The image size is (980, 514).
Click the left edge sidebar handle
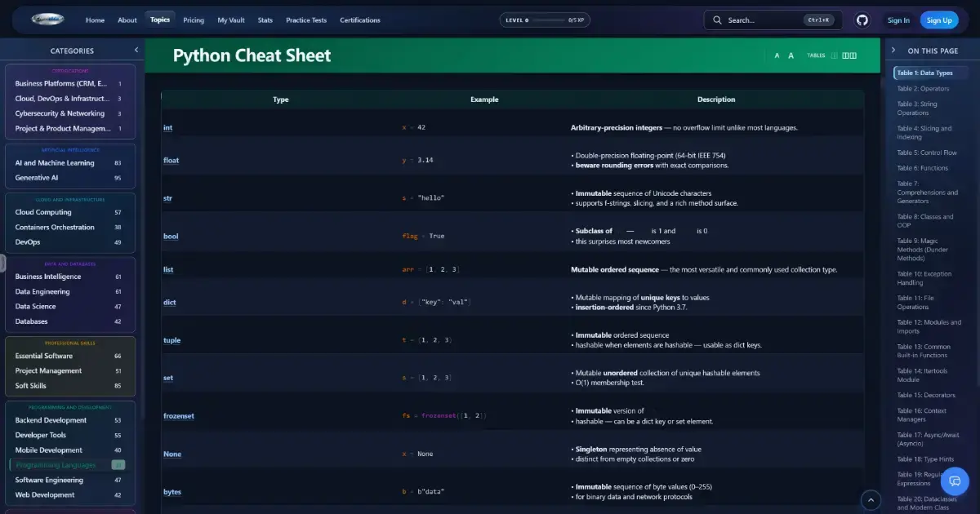click(2, 263)
